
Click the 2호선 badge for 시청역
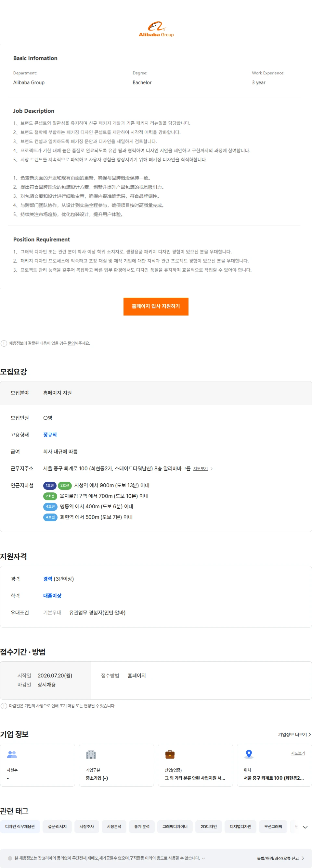click(65, 486)
